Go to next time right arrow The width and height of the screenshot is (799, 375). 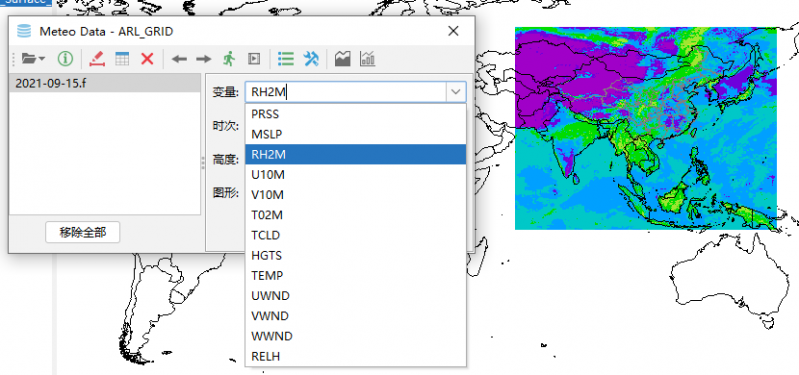[x=203, y=59]
